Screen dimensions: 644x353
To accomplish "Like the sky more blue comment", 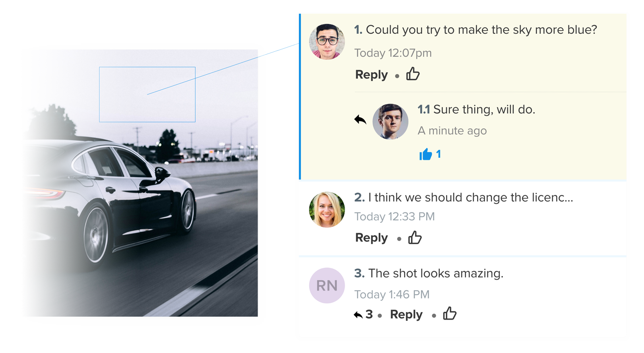I will [413, 74].
